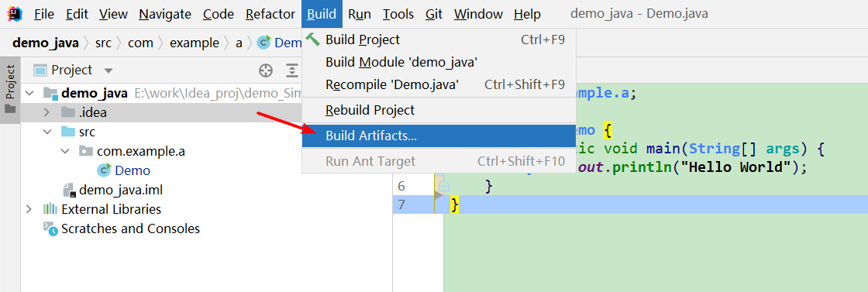
Task: Toggle fold marker beside line 6
Action: 444,186
